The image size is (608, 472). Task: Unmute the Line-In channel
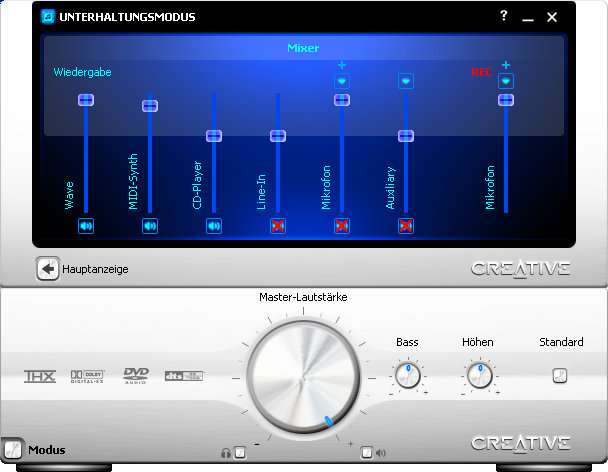coord(278,226)
